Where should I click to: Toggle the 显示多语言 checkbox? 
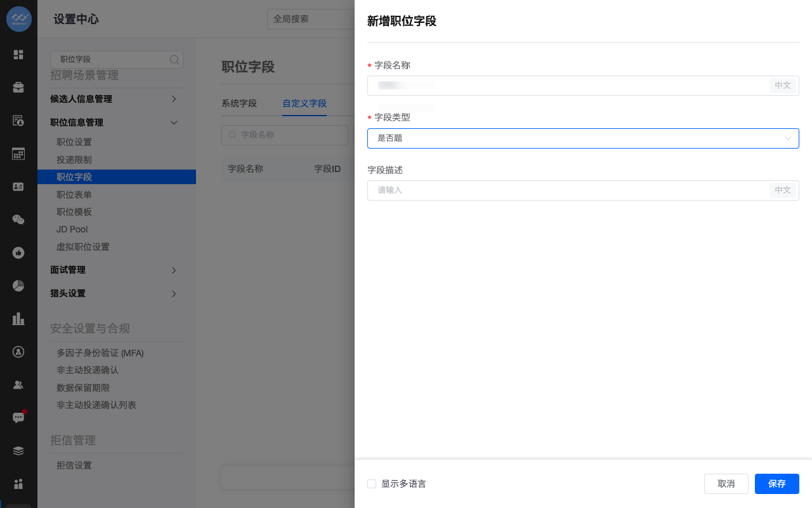click(x=372, y=484)
